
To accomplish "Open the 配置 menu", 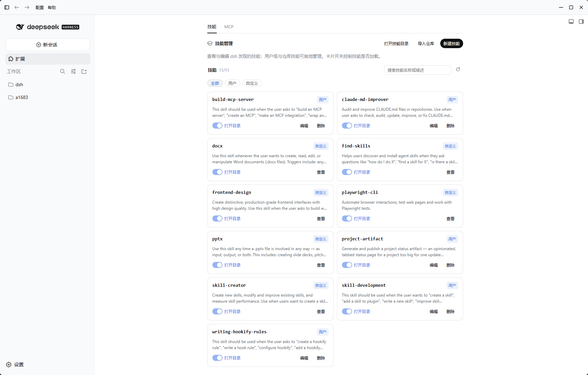I will tap(40, 7).
